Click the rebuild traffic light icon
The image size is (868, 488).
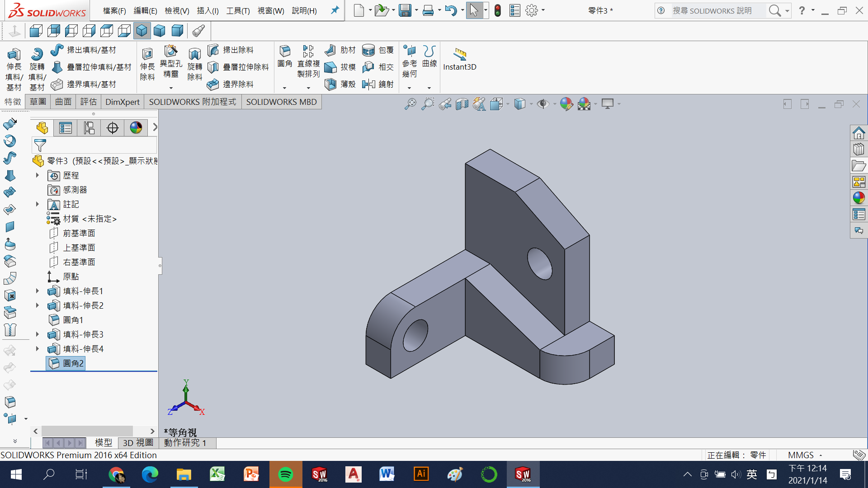pyautogui.click(x=498, y=10)
